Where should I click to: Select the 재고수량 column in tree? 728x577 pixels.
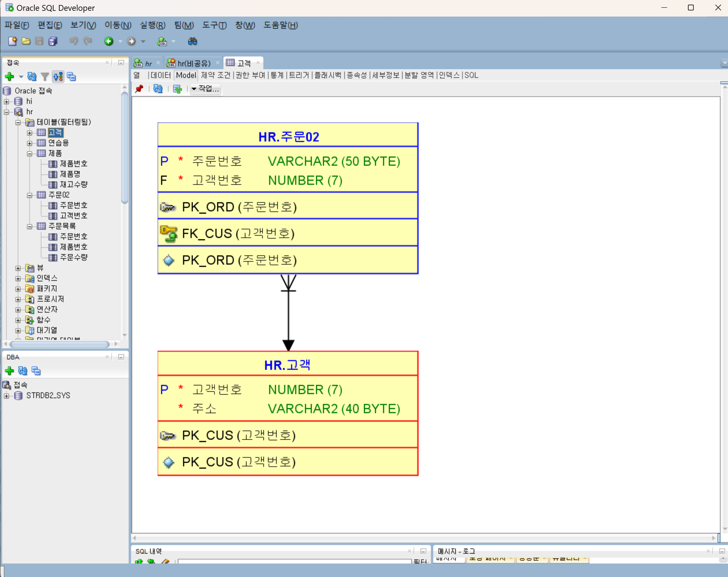(x=74, y=185)
